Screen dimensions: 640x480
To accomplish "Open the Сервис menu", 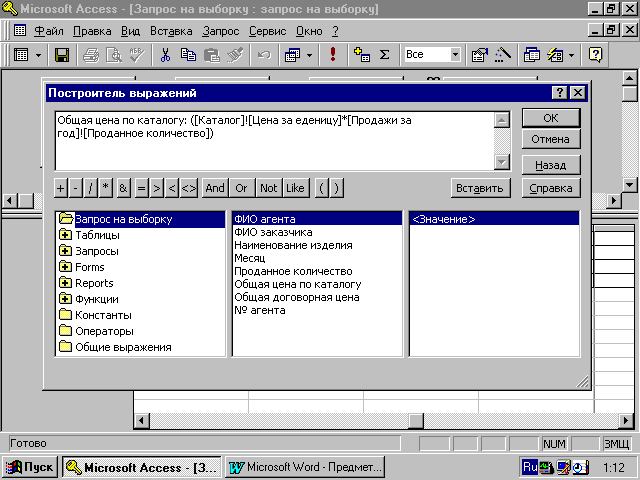I will click(x=267, y=31).
